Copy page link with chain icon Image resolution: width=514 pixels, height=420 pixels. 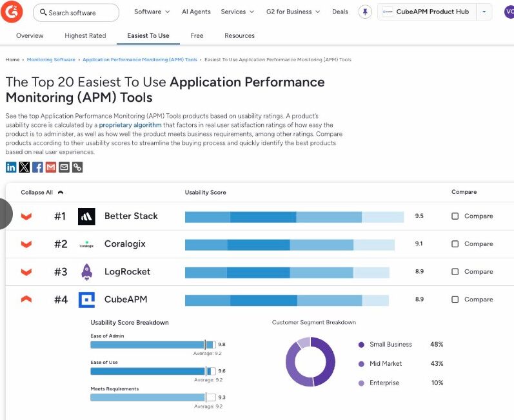77,167
